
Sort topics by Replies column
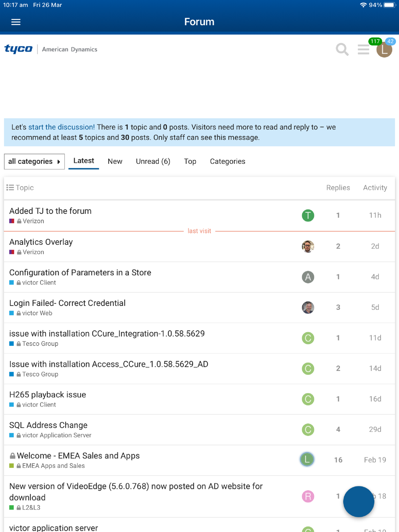pos(338,188)
